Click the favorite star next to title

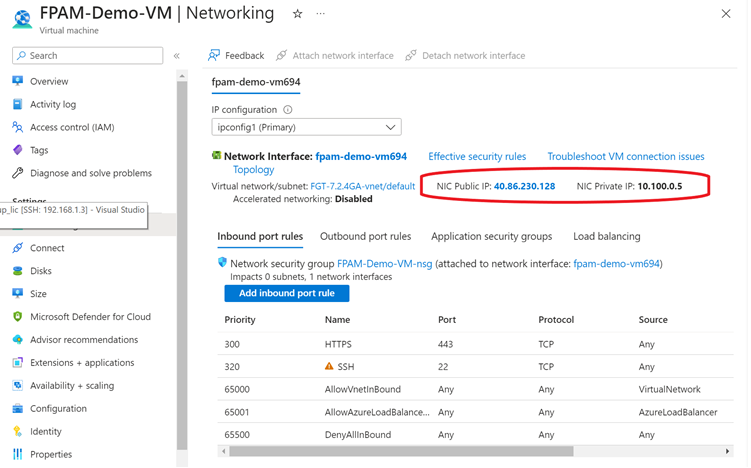point(297,14)
